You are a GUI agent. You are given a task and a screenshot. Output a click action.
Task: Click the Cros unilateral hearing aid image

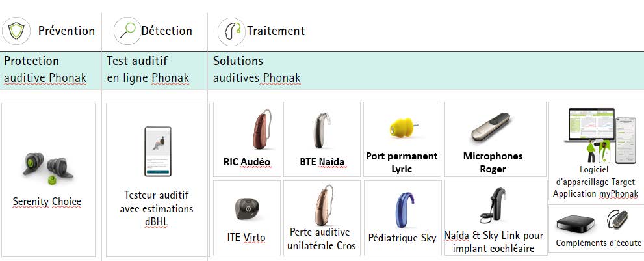point(322,204)
